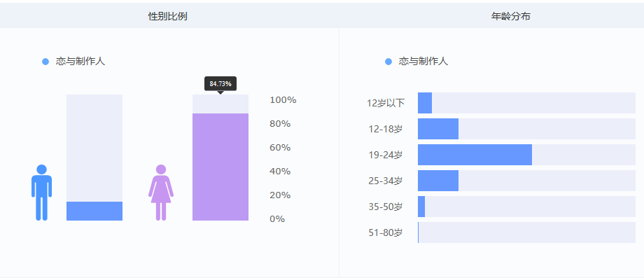Click the 恋与制作人 legend text in age chart
The image size is (644, 278).
pyautogui.click(x=423, y=62)
